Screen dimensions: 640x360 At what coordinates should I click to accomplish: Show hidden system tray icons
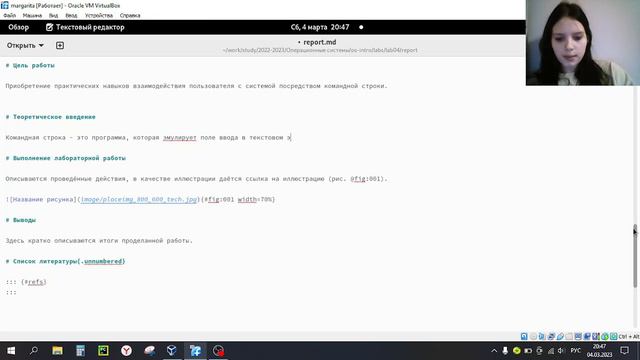(x=494, y=351)
